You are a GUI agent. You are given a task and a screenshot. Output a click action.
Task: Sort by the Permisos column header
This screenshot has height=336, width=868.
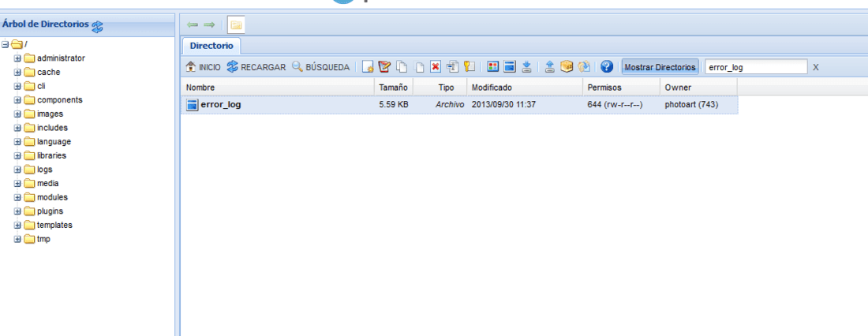pyautogui.click(x=621, y=88)
